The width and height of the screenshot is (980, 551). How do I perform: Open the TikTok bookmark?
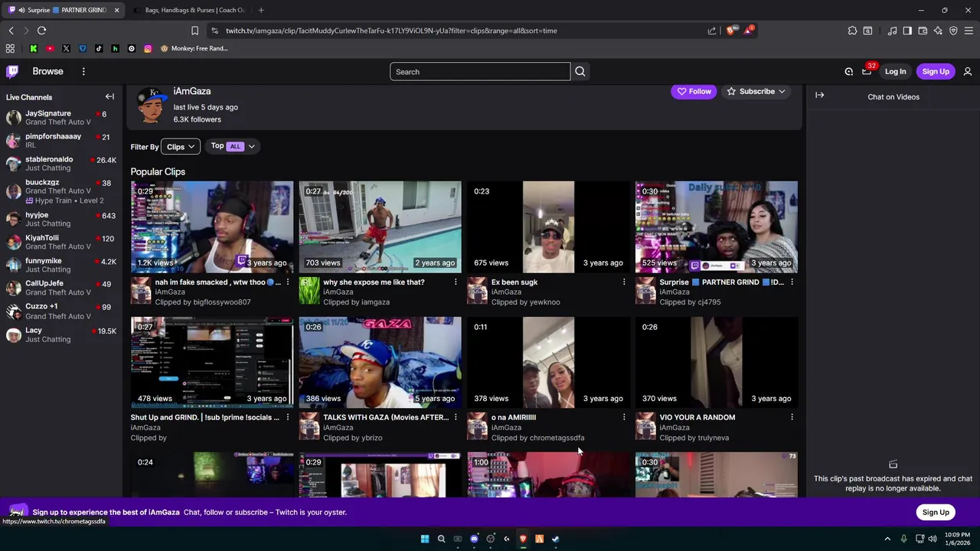point(99,48)
